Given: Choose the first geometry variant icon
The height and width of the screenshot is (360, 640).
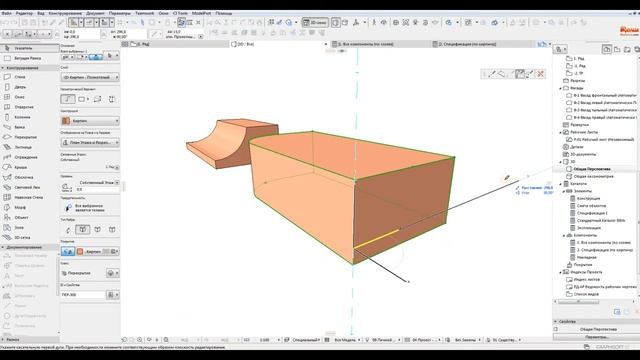Looking at the screenshot, I should 68,99.
